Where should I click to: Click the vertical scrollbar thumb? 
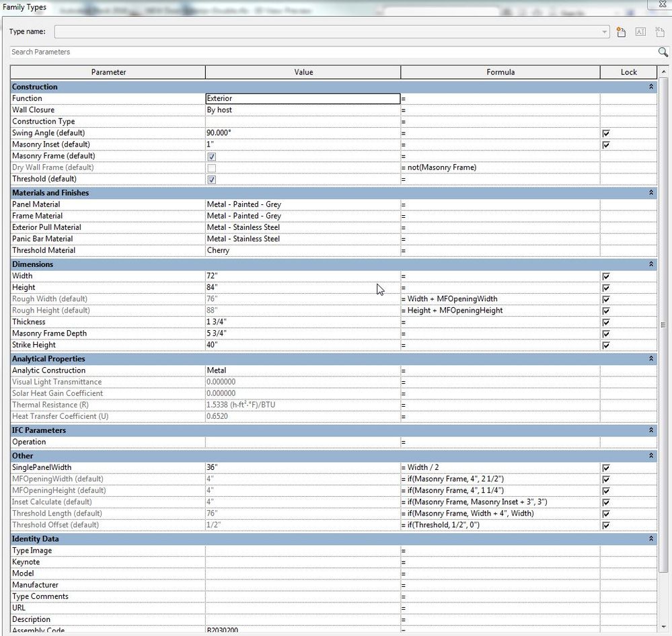coord(663,325)
